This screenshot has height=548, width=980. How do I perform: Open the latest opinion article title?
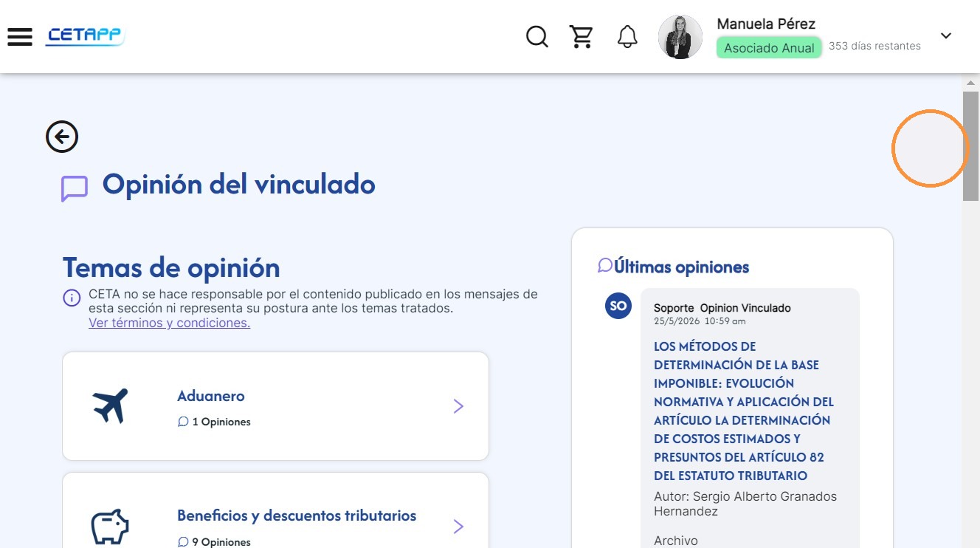coord(744,411)
